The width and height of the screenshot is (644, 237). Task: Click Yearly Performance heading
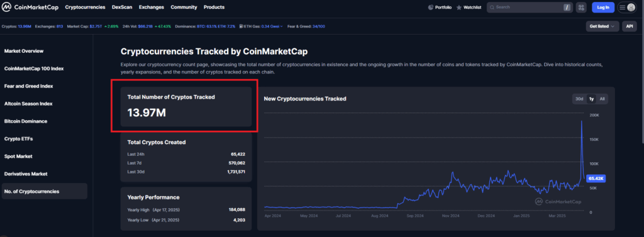click(x=153, y=197)
